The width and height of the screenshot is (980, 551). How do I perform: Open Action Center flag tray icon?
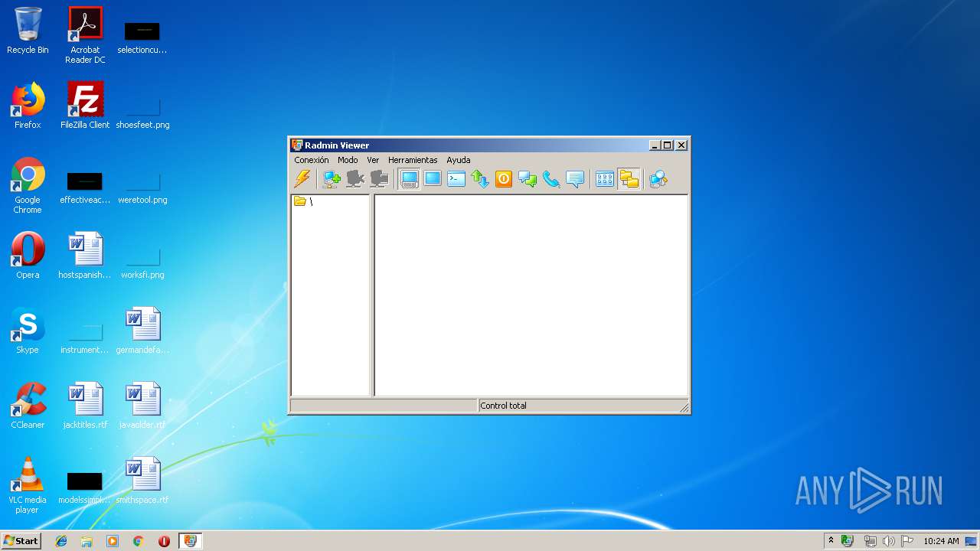[x=907, y=541]
